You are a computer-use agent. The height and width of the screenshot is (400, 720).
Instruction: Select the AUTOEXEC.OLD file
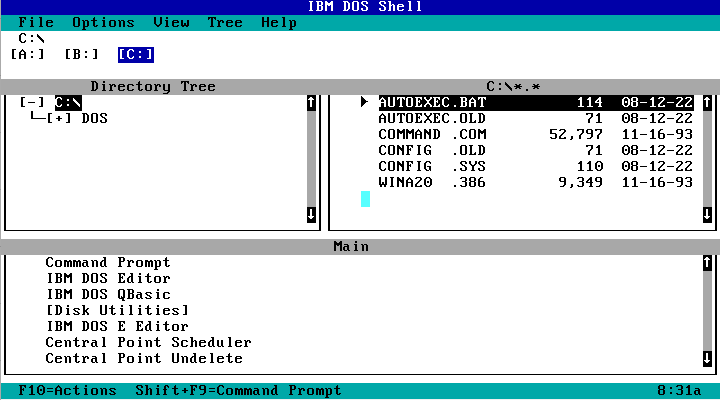(x=535, y=118)
